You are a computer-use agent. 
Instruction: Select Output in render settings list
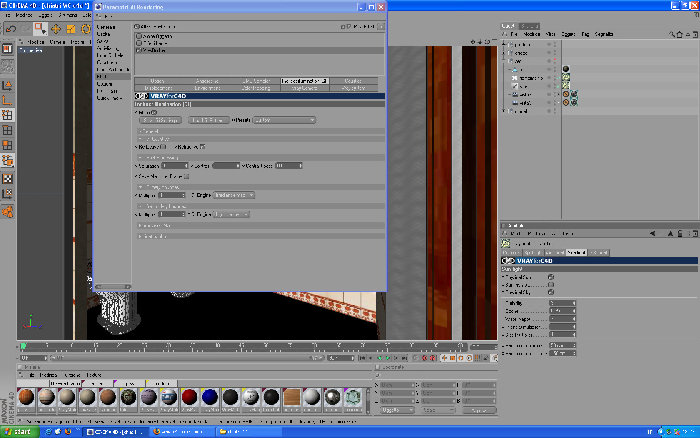click(x=104, y=34)
